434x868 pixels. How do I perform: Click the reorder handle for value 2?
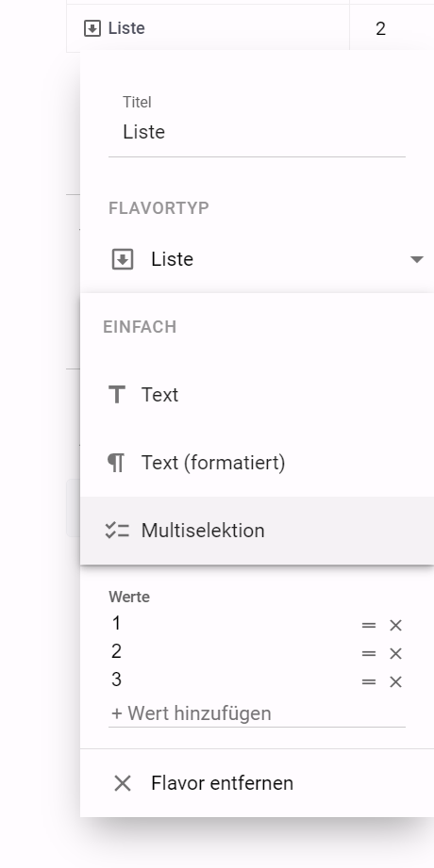pyautogui.click(x=369, y=654)
